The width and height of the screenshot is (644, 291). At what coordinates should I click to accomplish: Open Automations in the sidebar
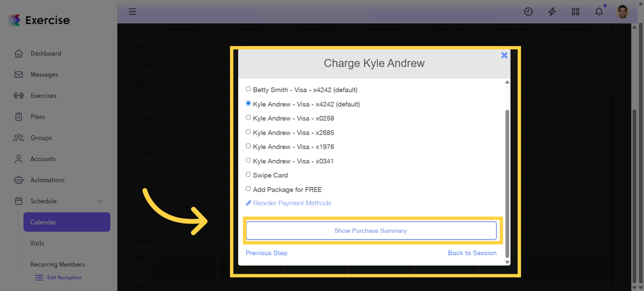pyautogui.click(x=48, y=180)
